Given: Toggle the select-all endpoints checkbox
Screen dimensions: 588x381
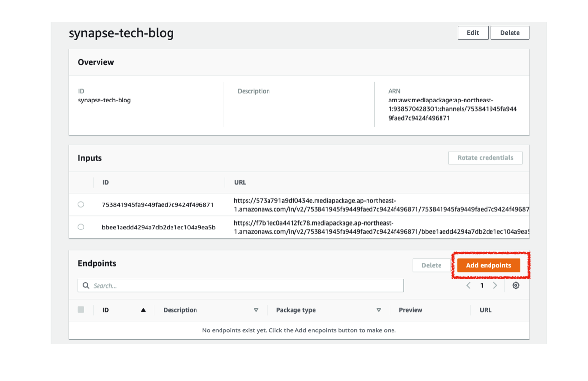Looking at the screenshot, I should coord(81,310).
